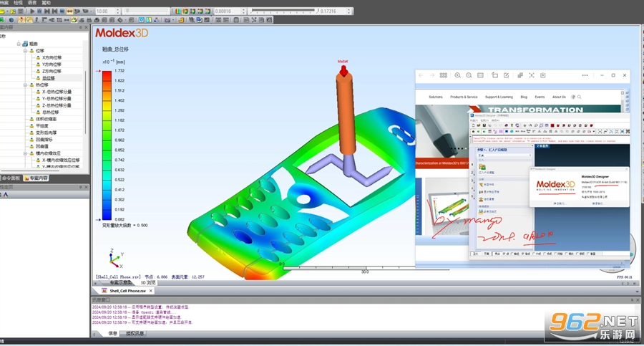This screenshot has width=644, height=346.
Task: Click the skip-to-first-frame playback icon
Action: pos(54,11)
